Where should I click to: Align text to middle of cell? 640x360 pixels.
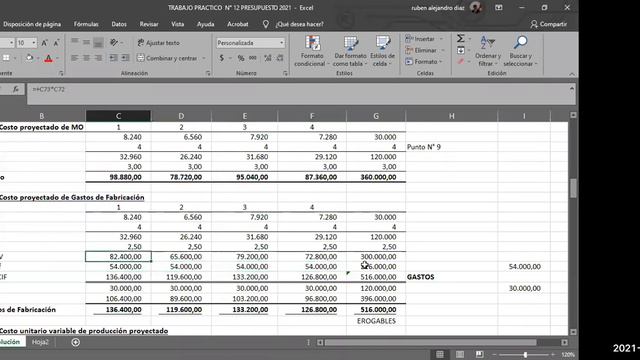coord(86,42)
